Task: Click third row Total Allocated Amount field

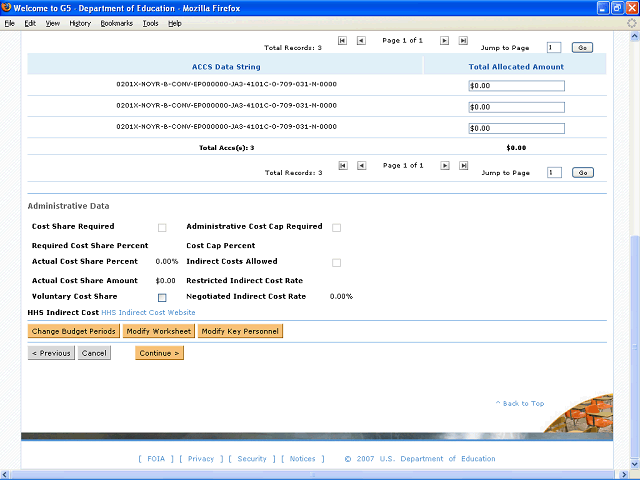Action: click(516, 128)
